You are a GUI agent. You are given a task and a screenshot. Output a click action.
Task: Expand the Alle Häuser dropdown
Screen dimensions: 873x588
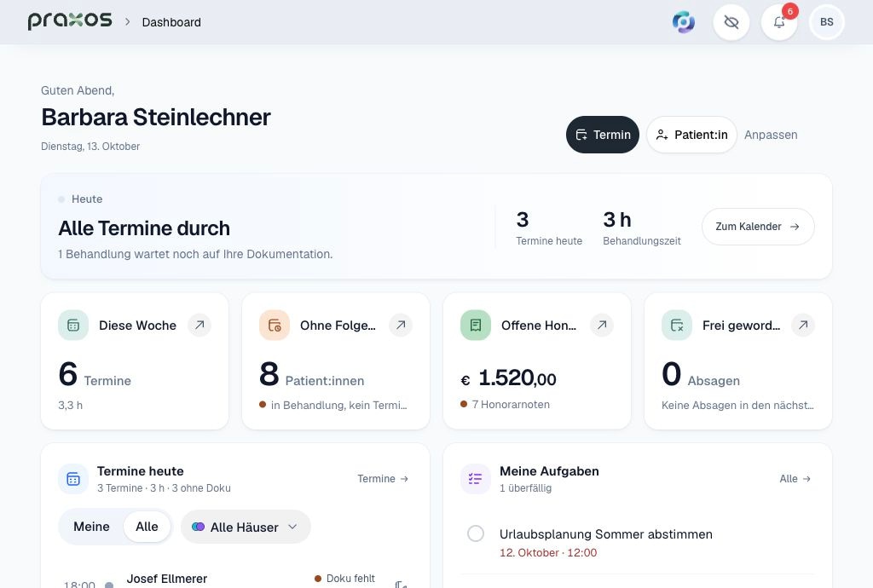point(246,527)
